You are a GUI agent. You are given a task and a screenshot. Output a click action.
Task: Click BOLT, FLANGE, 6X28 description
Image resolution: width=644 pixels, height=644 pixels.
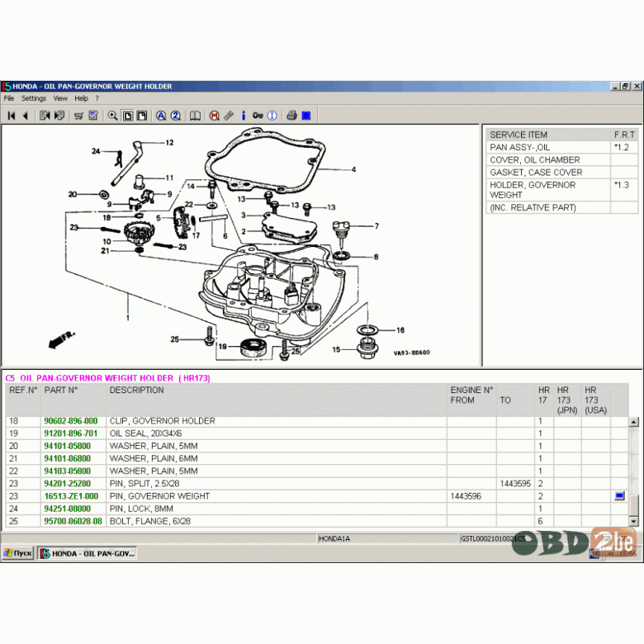[x=150, y=521]
